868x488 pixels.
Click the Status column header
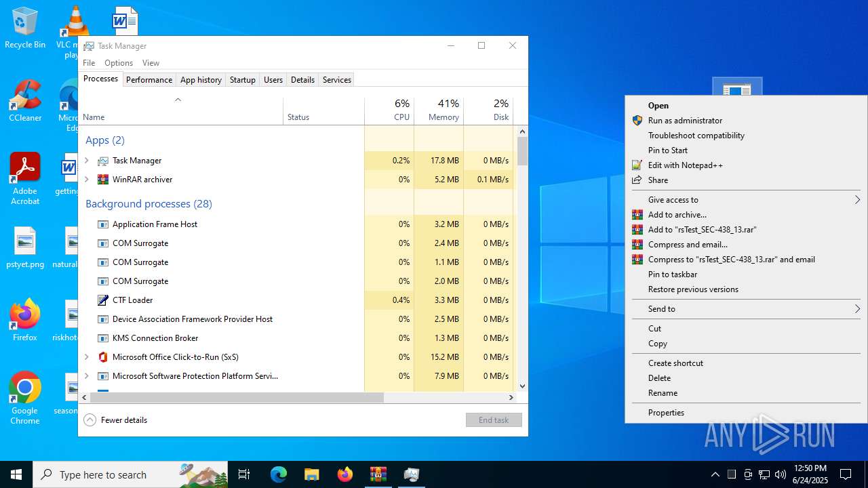(323, 110)
